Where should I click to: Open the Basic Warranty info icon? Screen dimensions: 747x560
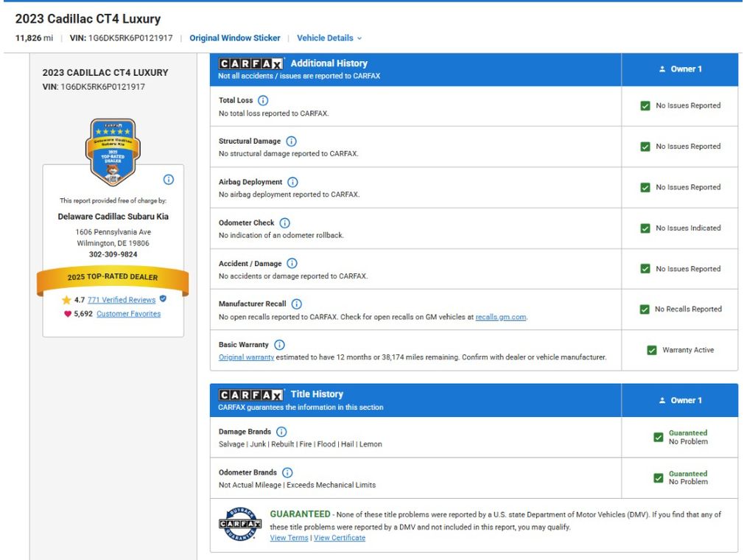pos(279,345)
